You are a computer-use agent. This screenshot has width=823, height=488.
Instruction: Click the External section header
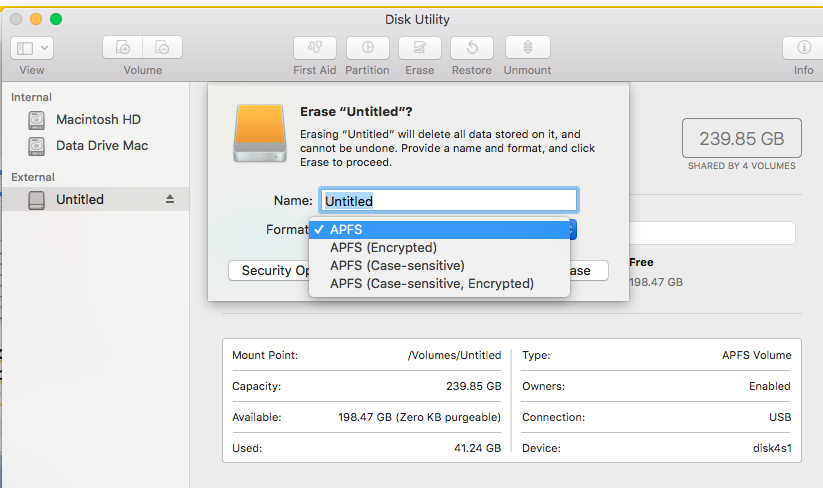tap(33, 177)
